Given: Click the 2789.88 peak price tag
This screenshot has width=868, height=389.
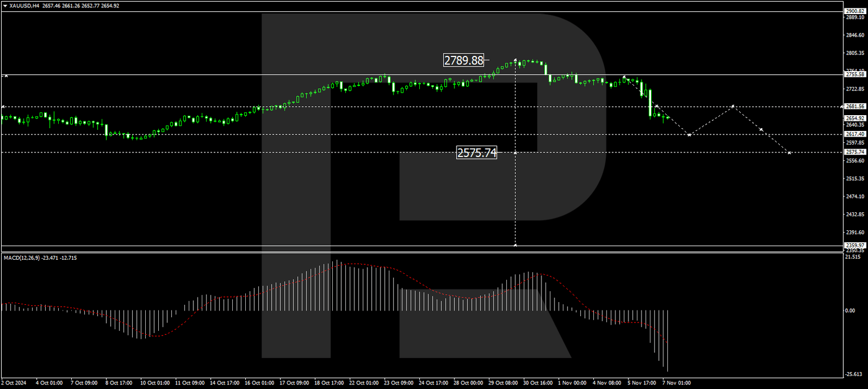Looking at the screenshot, I should 463,60.
